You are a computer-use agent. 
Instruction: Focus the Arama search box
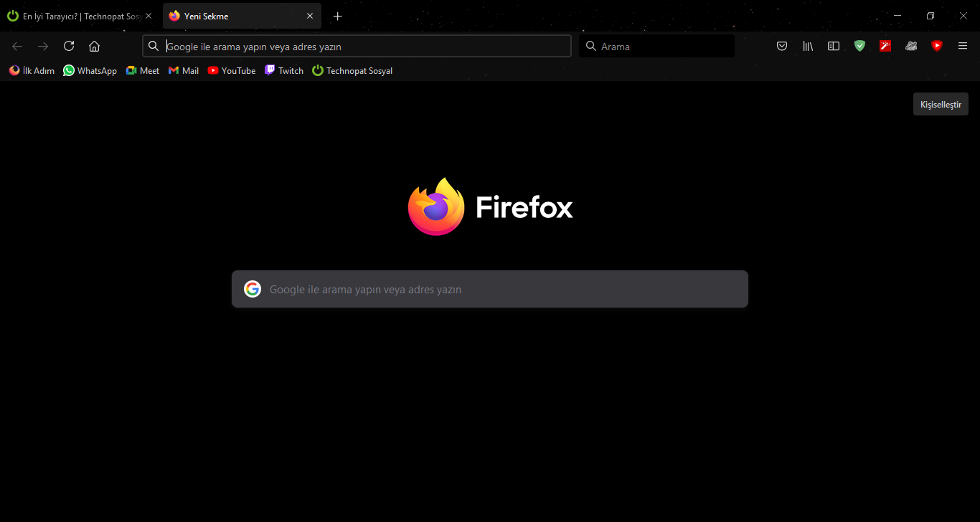tap(656, 46)
